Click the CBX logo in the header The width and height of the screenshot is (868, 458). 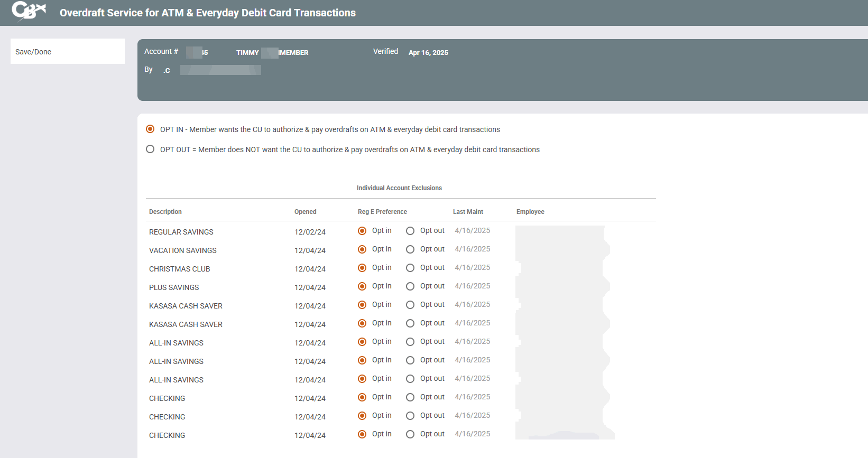pyautogui.click(x=29, y=11)
